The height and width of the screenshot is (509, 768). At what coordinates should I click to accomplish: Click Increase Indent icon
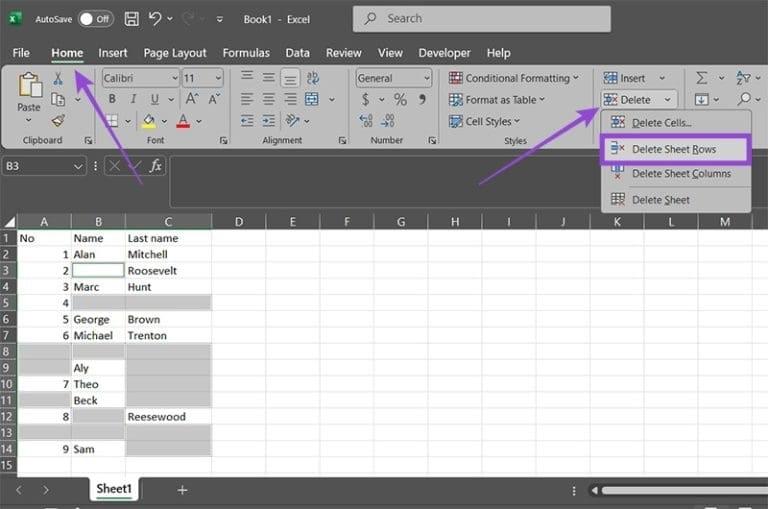[x=268, y=121]
